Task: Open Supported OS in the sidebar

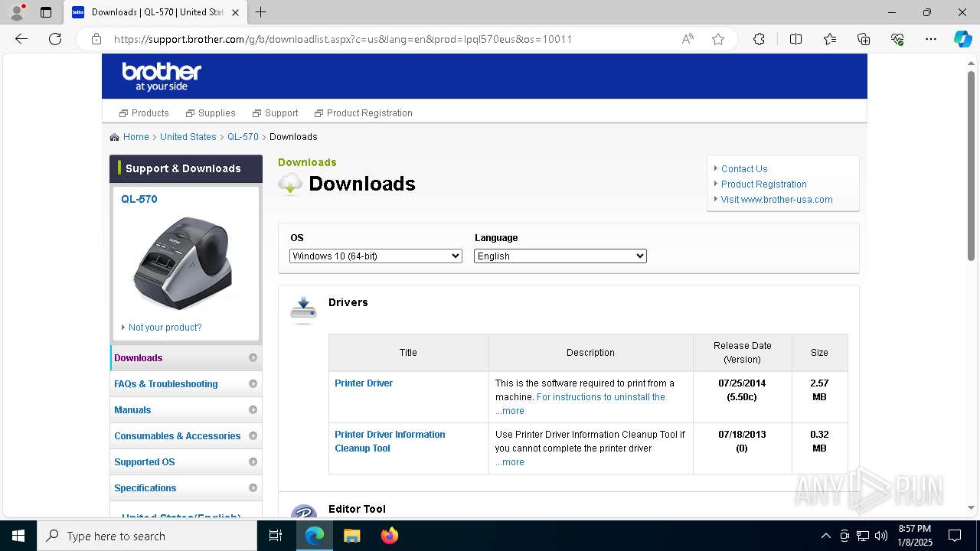Action: (186, 461)
